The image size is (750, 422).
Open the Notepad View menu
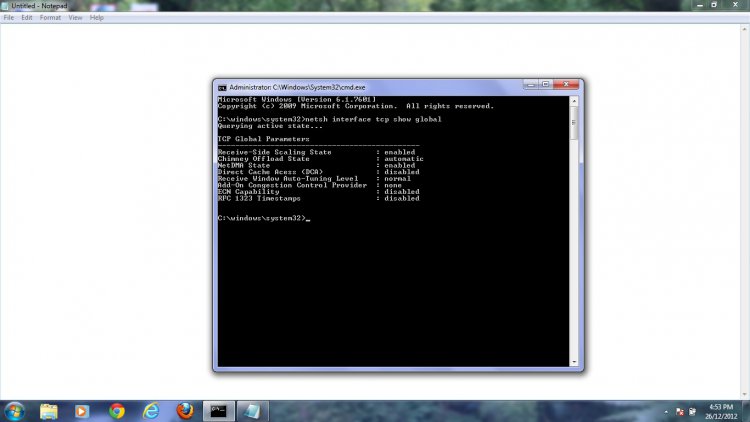click(x=75, y=18)
